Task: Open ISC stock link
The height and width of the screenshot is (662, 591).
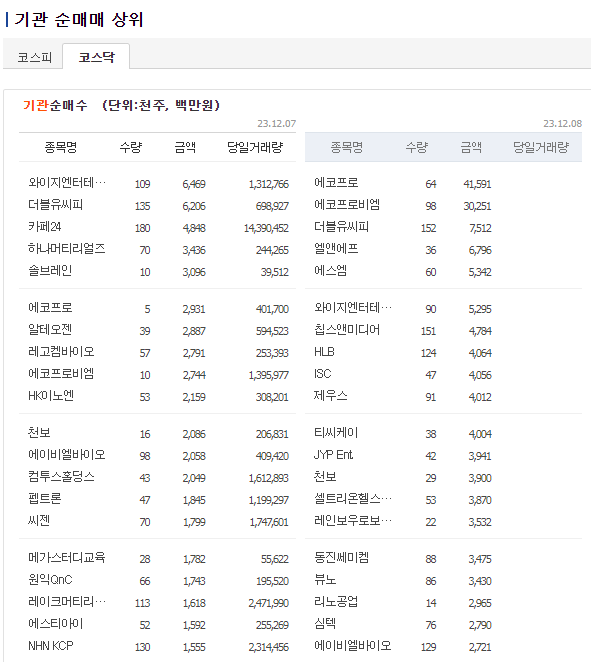Action: point(323,374)
